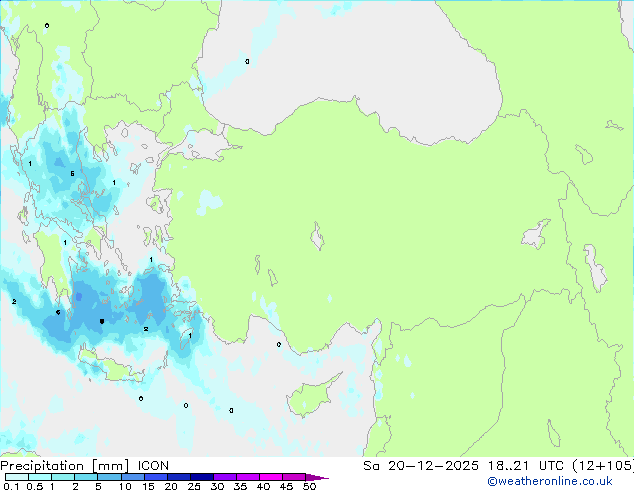Viewport: 634px width, 490px height.
Task: Click the 0.5–1 mm legend color swatch
Action: pyautogui.click(x=40, y=477)
